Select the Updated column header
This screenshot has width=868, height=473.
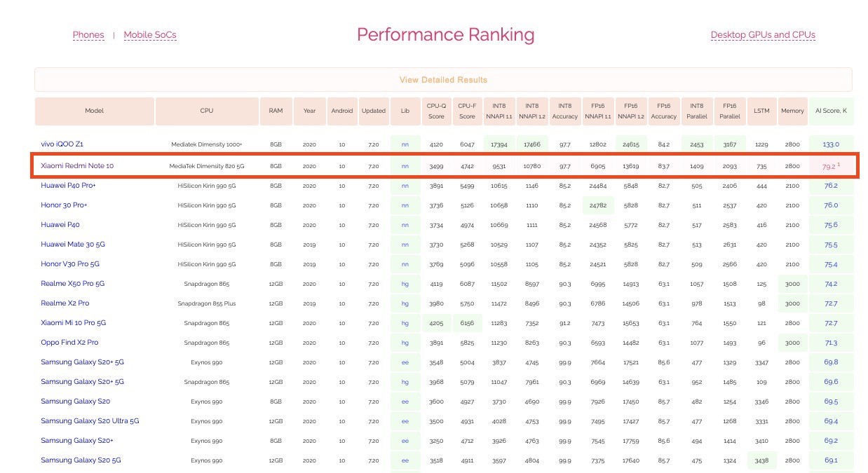click(374, 111)
